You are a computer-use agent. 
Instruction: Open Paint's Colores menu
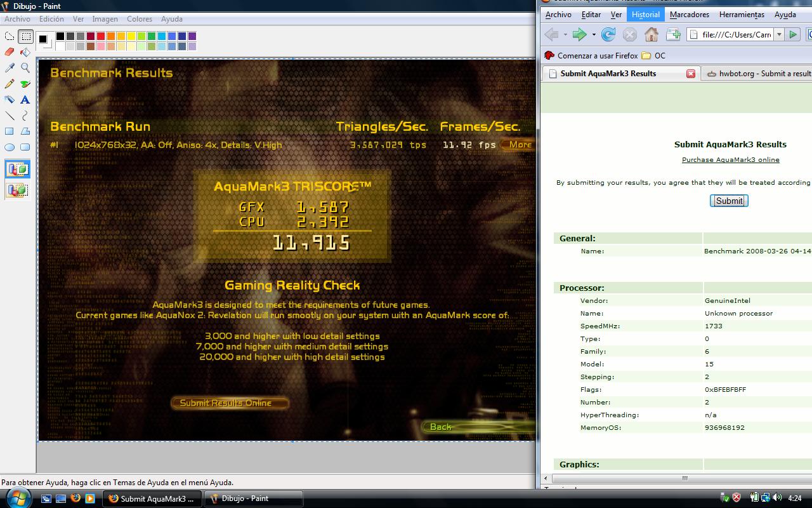pos(139,19)
